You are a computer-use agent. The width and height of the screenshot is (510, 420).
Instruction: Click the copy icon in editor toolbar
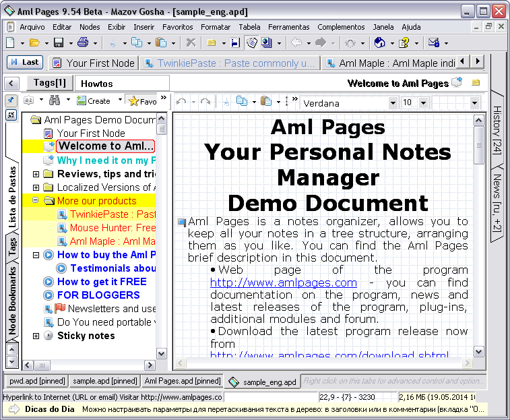242,102
